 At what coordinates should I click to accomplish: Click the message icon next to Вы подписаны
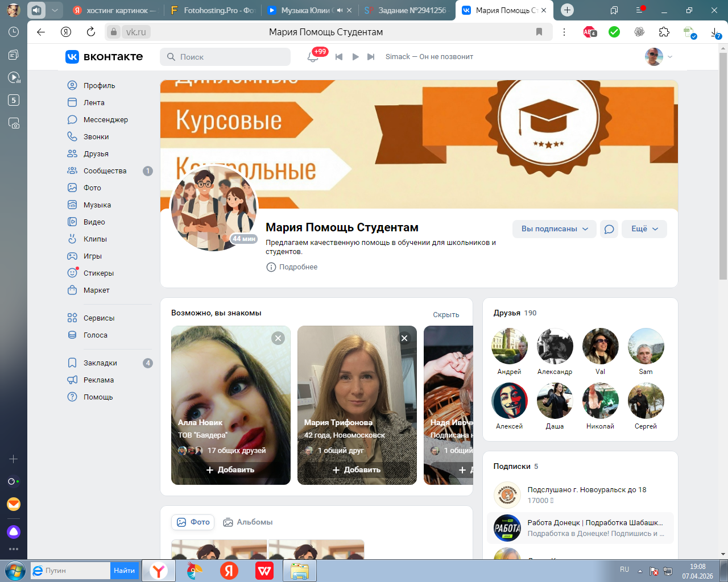[609, 229]
